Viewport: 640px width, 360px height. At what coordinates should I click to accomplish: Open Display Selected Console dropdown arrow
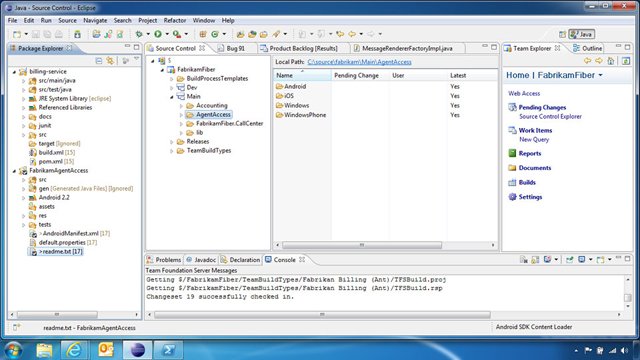coord(591,260)
